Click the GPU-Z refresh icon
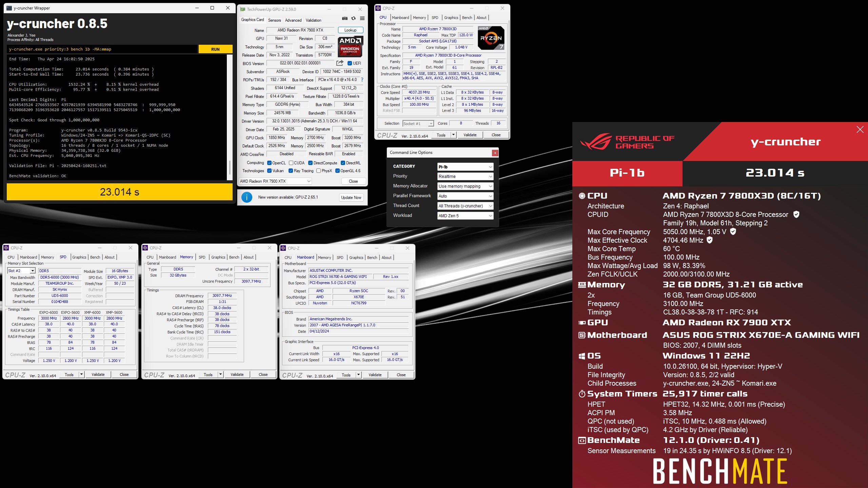Viewport: 868px width, 488px height. tap(353, 19)
